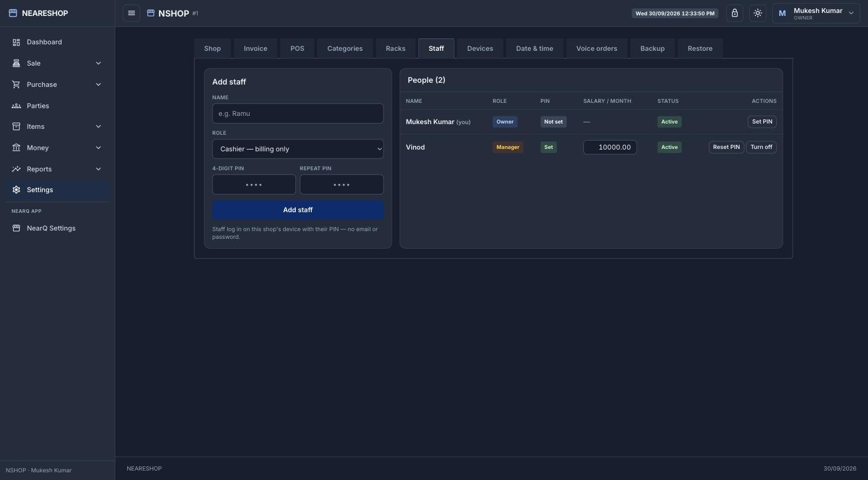Click Reset PIN for Vinod
The image size is (868, 480).
pyautogui.click(x=726, y=147)
